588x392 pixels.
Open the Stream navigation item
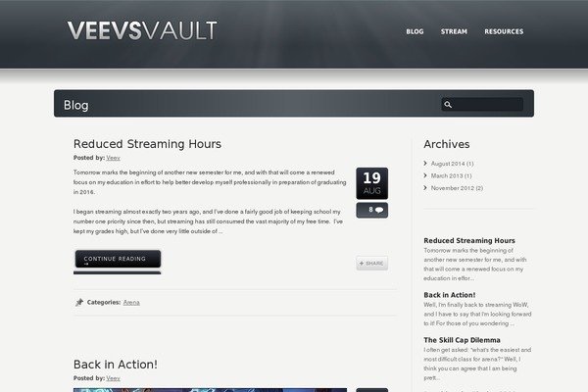(454, 31)
